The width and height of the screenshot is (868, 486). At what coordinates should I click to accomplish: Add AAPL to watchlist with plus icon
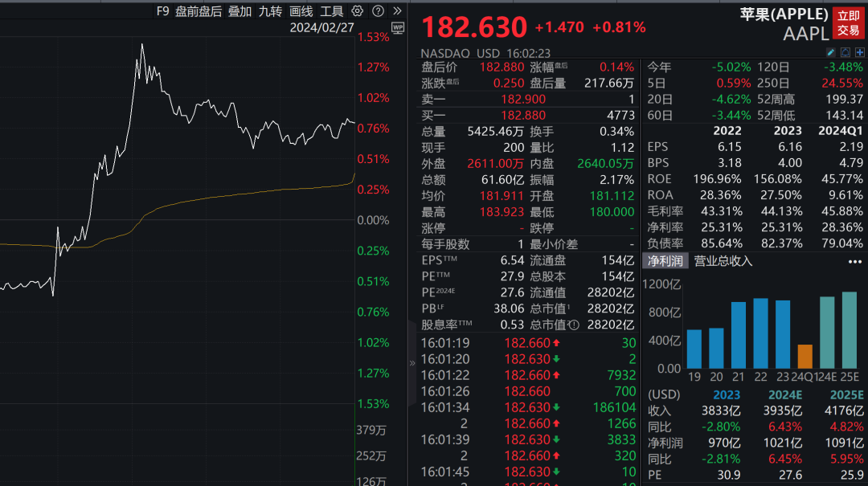[860, 52]
